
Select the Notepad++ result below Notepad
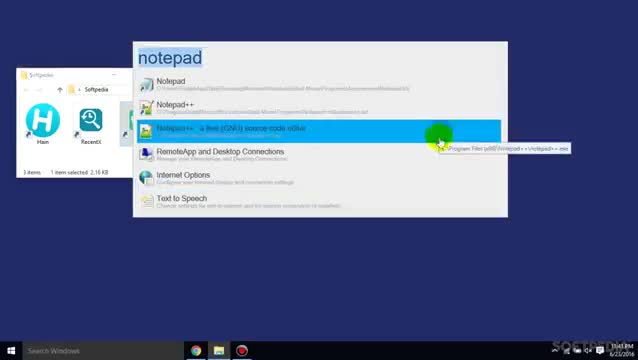319,108
